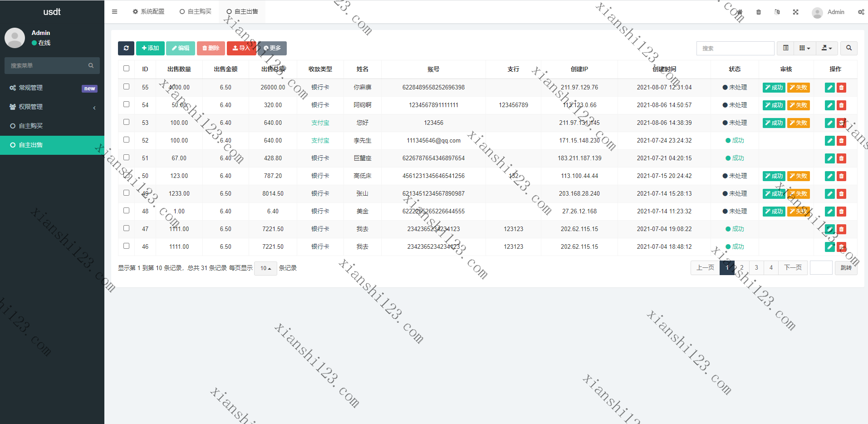868x424 pixels.
Task: Open the export dropdown button
Action: (x=827, y=48)
